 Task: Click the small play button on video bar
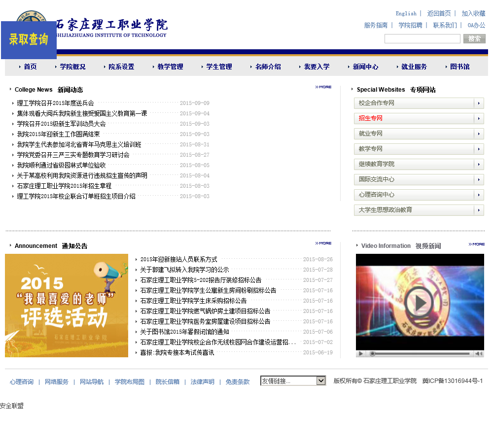click(361, 354)
